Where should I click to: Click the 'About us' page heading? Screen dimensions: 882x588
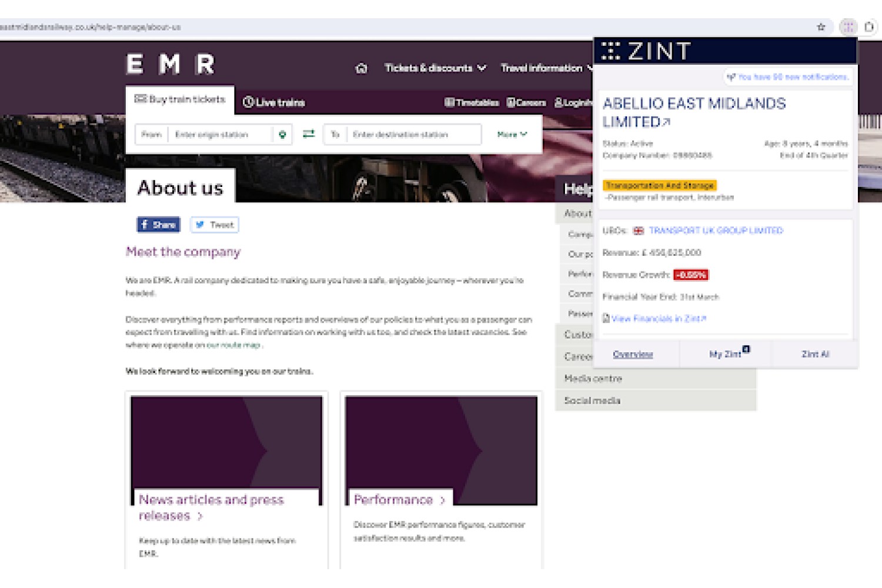[x=181, y=188]
